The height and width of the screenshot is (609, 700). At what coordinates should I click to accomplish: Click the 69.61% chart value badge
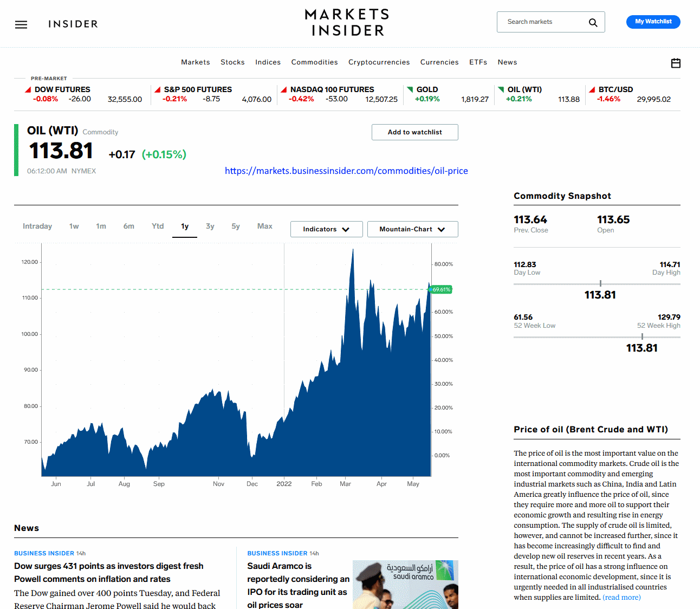[x=441, y=289]
